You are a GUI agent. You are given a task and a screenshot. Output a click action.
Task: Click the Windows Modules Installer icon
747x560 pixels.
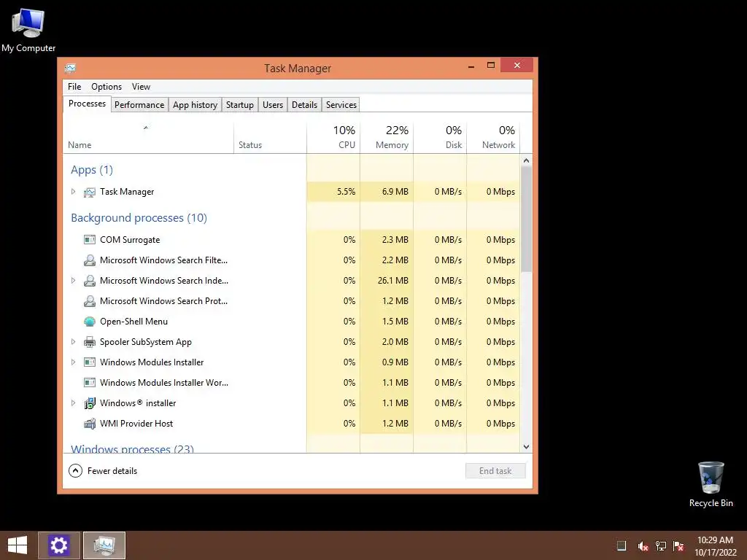coord(90,362)
